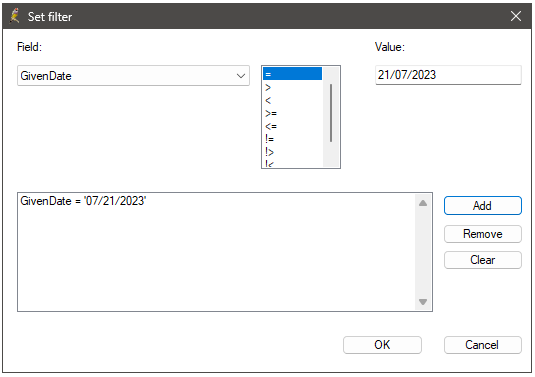Select the !> operator in the list
Image resolution: width=535 pixels, height=377 pixels.
point(292,152)
